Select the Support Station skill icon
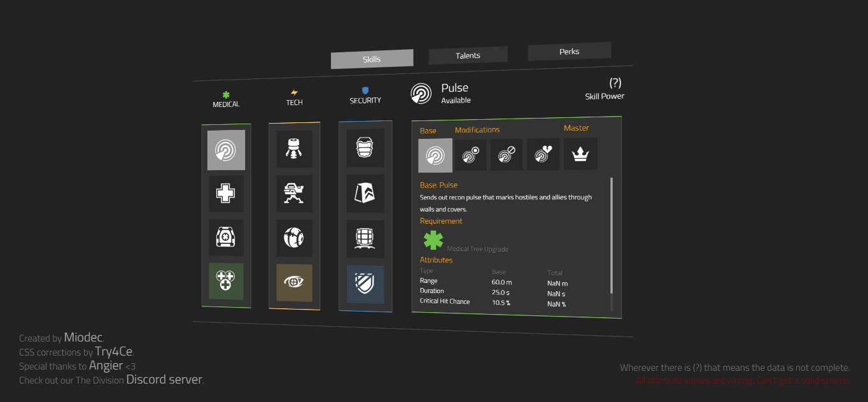 (226, 238)
